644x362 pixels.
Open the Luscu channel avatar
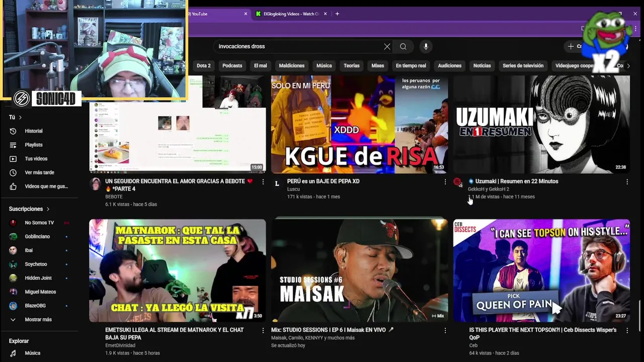(277, 184)
